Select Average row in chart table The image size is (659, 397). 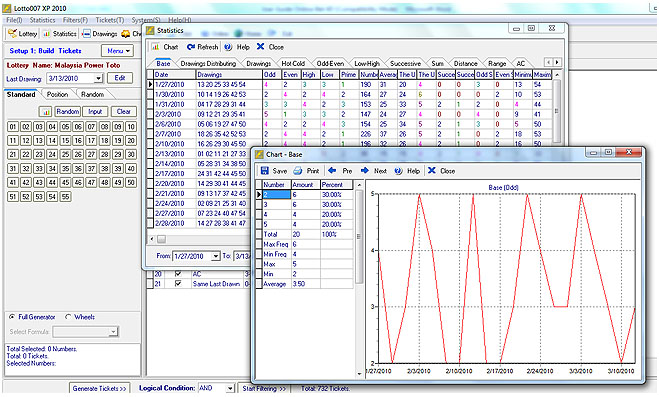305,284
